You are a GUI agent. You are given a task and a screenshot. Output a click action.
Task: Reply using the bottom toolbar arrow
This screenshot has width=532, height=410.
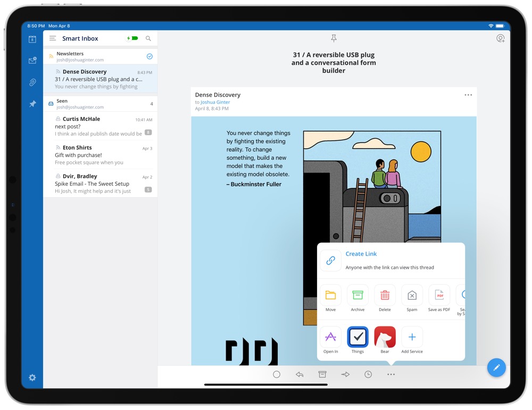[300, 374]
